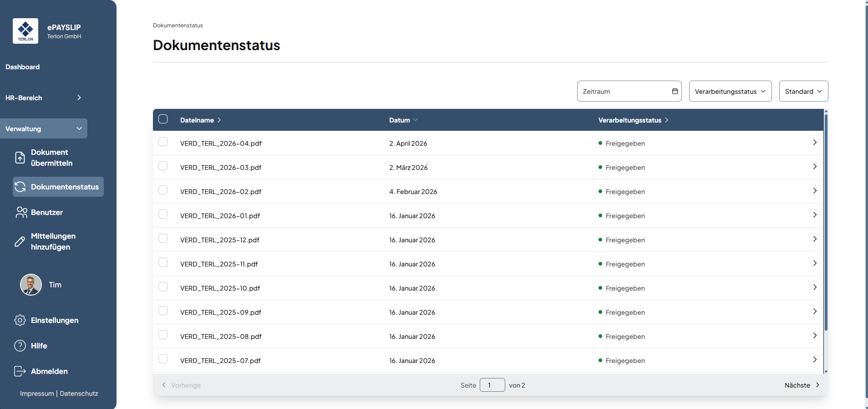Click Nächste to go to next page
Screen dimensions: 868x409
tap(802, 385)
